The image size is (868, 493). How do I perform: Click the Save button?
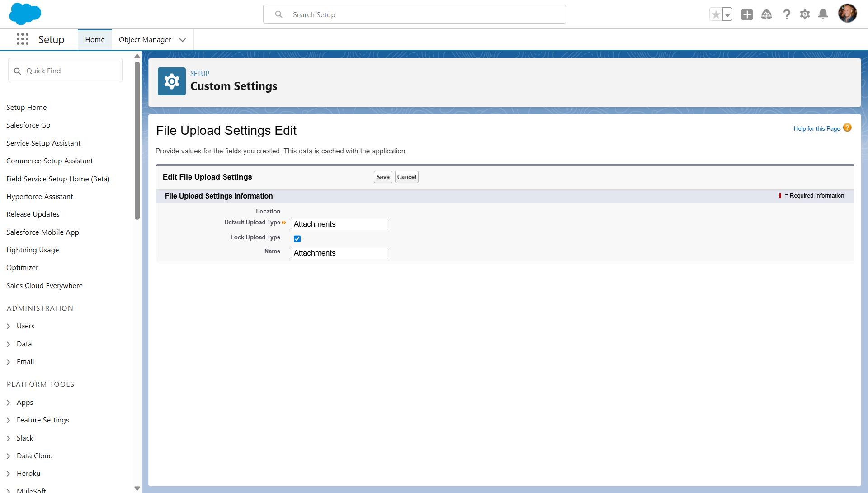382,177
